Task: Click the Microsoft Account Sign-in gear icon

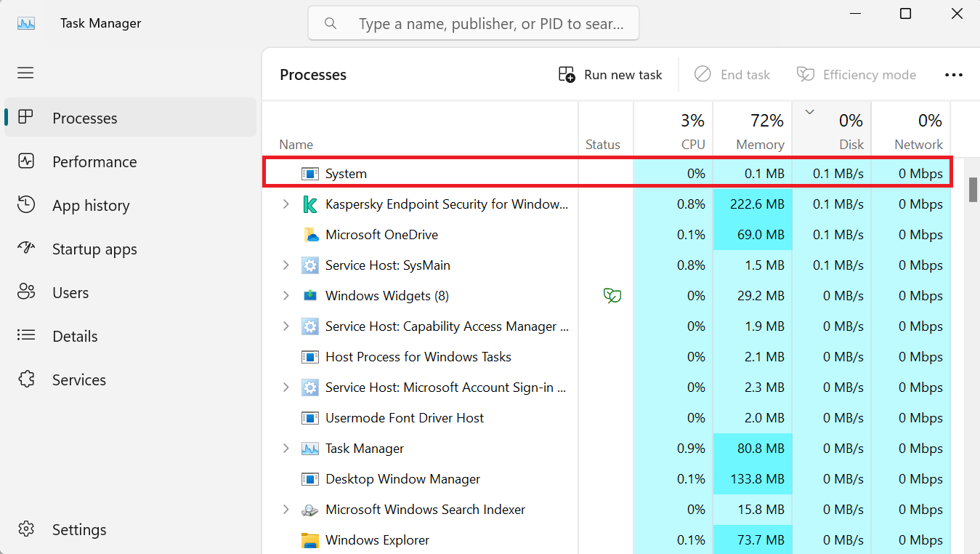Action: click(x=310, y=388)
